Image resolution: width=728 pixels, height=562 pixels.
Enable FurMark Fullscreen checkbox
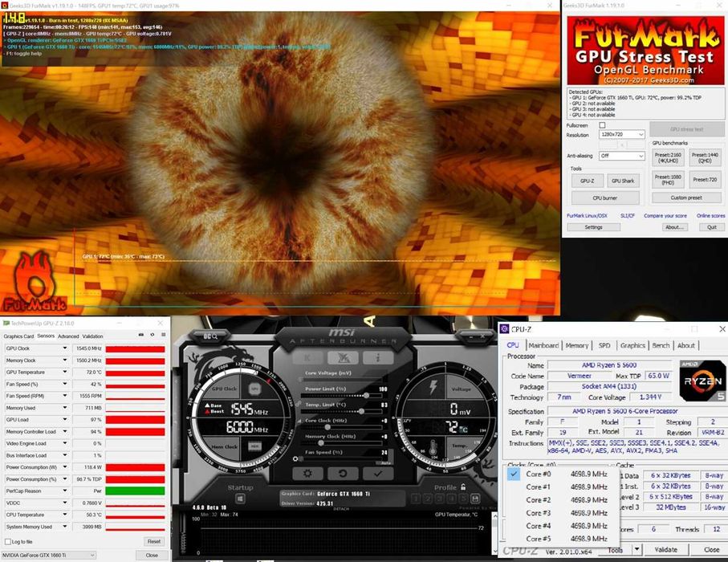(602, 125)
